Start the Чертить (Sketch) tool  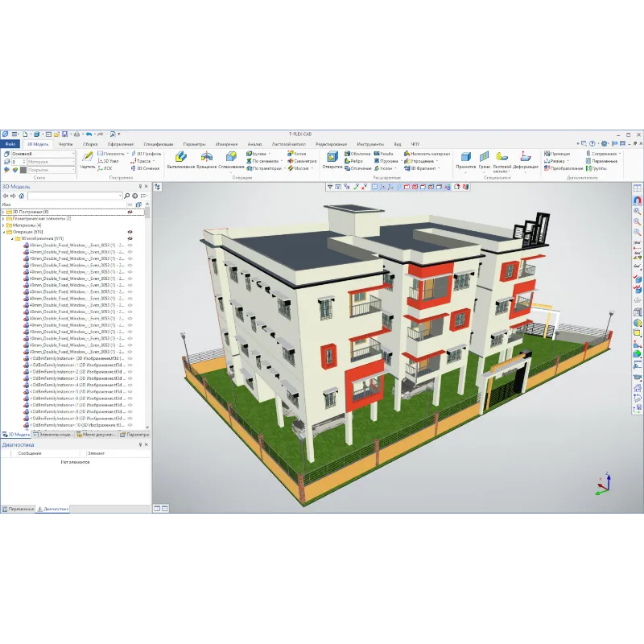pyautogui.click(x=87, y=158)
